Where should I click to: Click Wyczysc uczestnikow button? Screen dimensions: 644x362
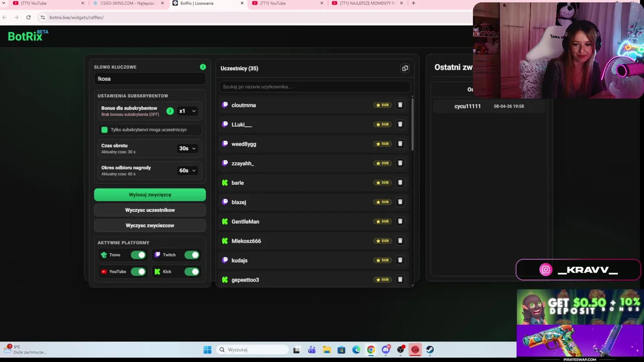pos(150,210)
